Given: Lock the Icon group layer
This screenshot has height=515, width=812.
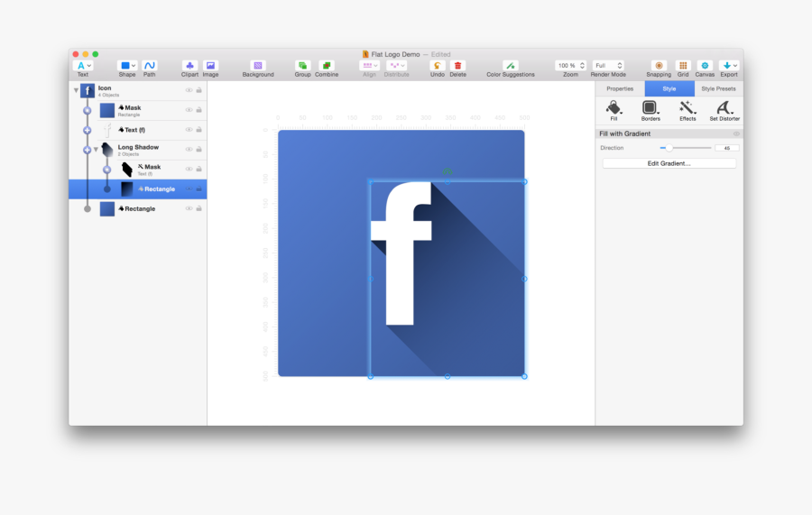Looking at the screenshot, I should 198,90.
